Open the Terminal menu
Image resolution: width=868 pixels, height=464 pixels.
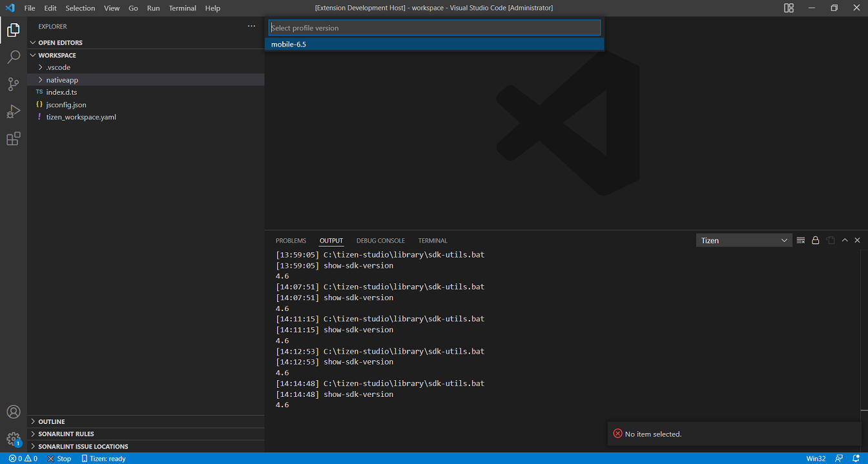coord(182,8)
